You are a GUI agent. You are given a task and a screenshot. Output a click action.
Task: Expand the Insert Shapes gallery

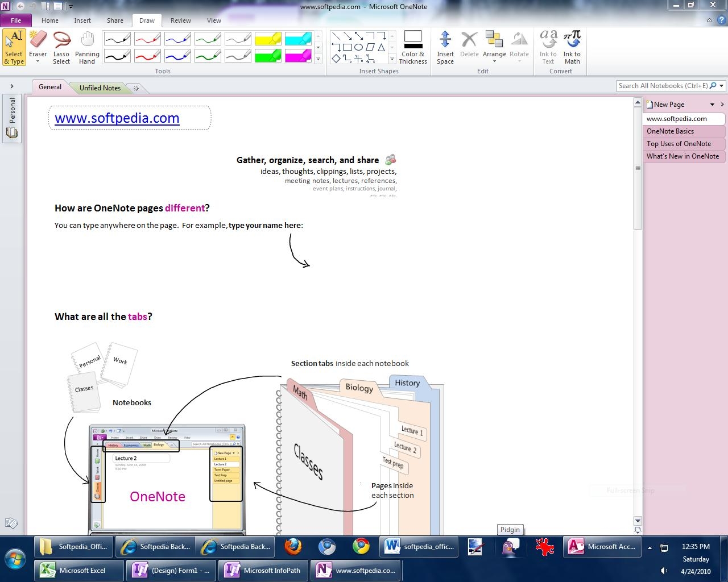coord(392,59)
